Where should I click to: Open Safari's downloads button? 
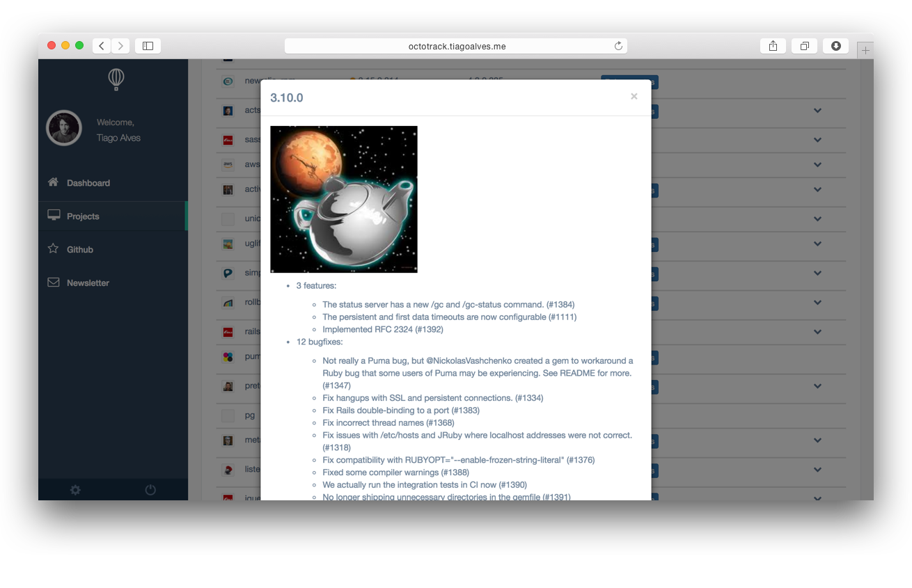[835, 46]
